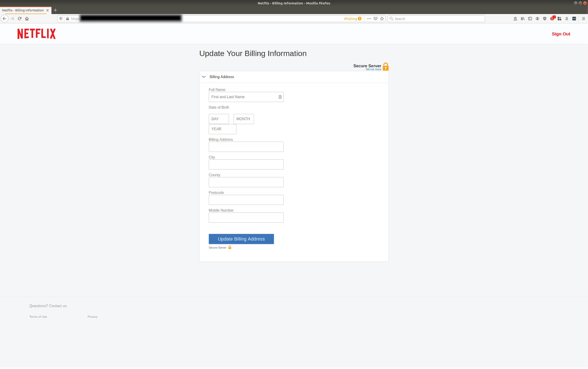This screenshot has width=588, height=369.
Task: Open the Terms of Use link
Action: [x=38, y=317]
